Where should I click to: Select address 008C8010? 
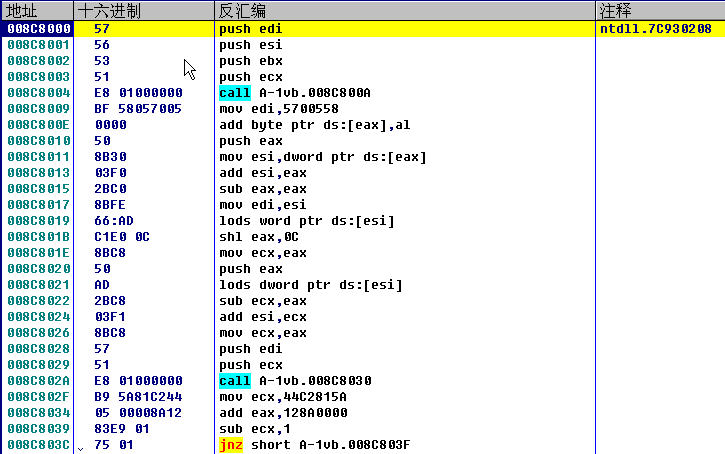[x=39, y=141]
